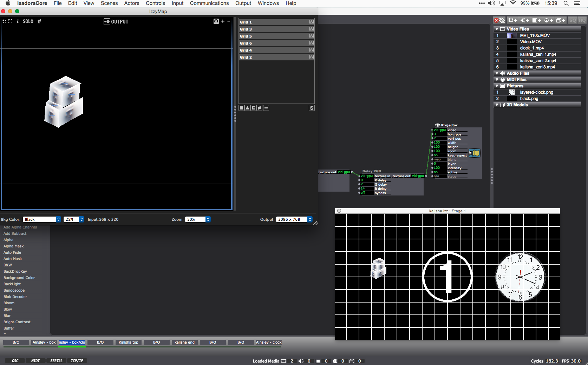Add a Bezier mask with leaf icon
Image resolution: width=588 pixels, height=365 pixels.
260,108
